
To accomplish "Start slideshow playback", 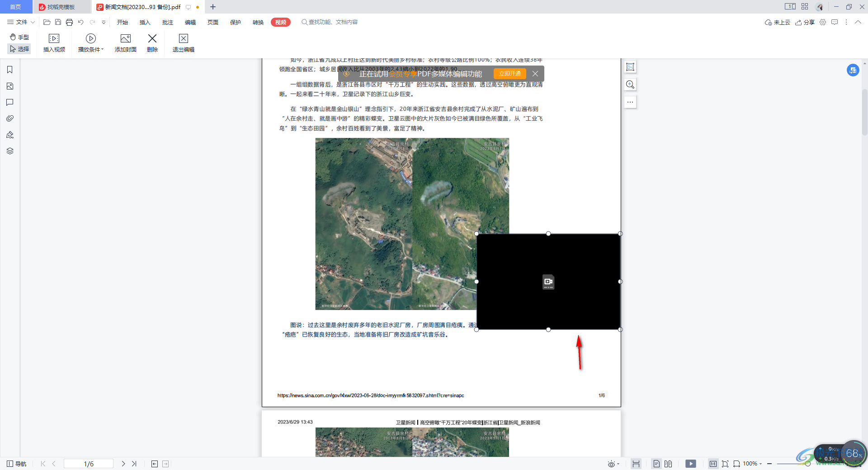I will [x=691, y=464].
